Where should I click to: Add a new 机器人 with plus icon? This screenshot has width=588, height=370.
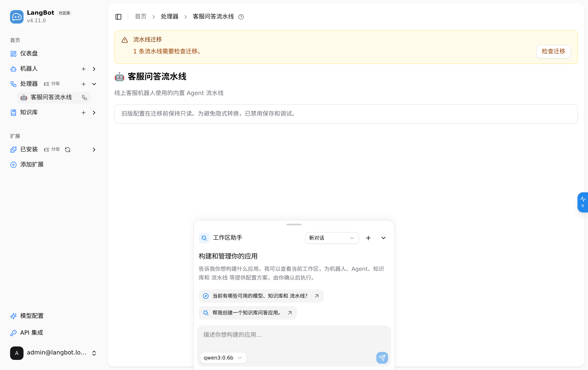click(x=84, y=69)
